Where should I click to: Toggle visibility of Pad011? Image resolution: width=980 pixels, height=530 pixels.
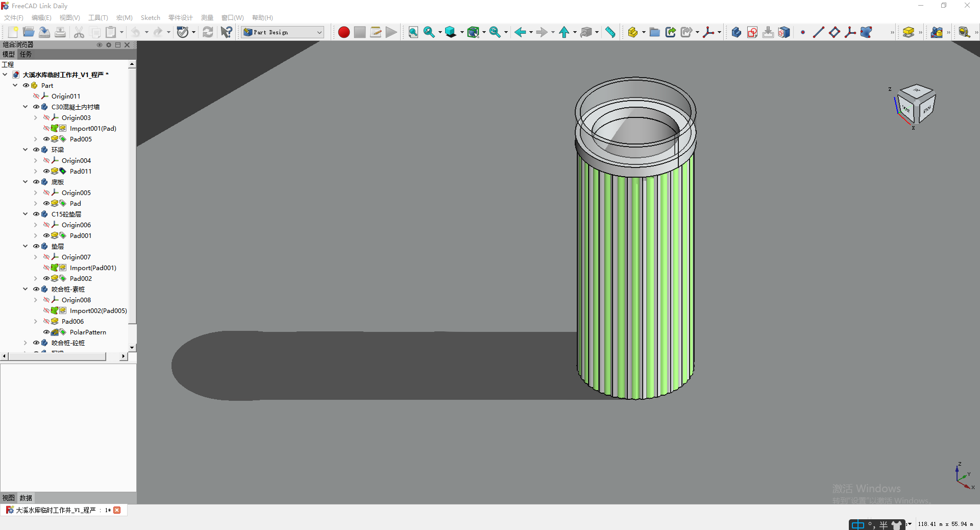46,171
